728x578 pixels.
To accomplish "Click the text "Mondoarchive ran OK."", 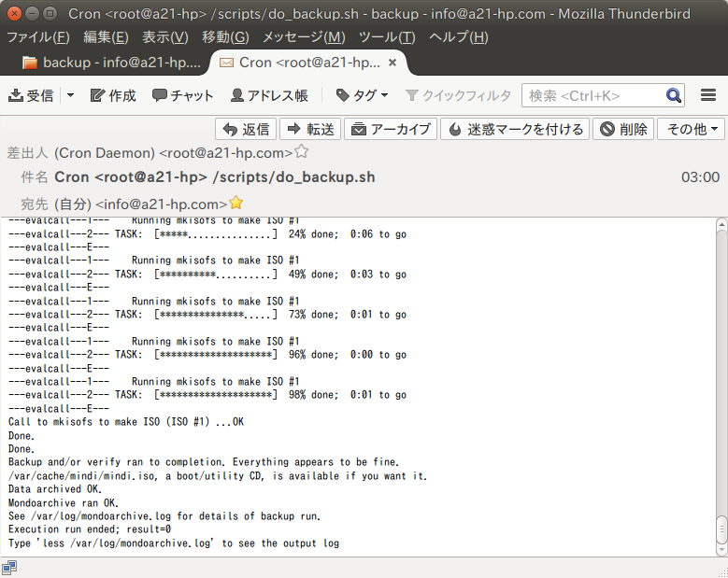I will coord(64,503).
